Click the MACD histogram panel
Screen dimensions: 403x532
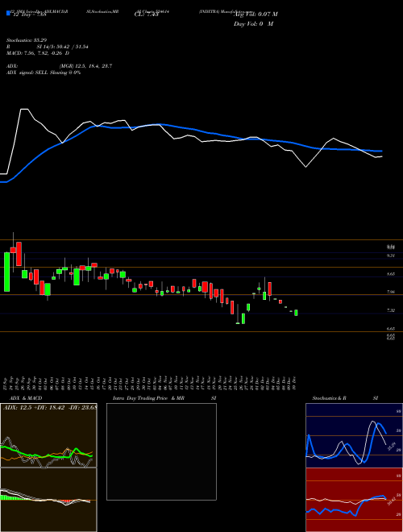coord(48,500)
